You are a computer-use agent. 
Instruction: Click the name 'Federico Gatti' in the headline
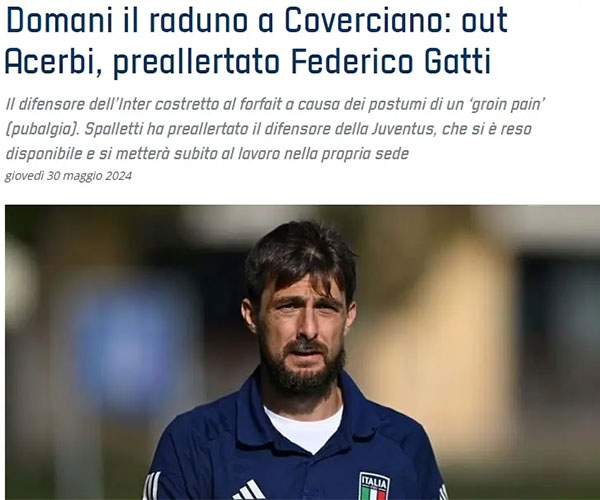coord(391,60)
